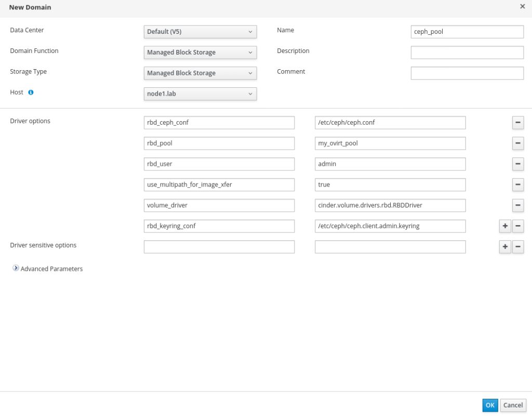This screenshot has width=532, height=418.
Task: Remove the empty driver sensitive options row
Action: click(x=518, y=247)
